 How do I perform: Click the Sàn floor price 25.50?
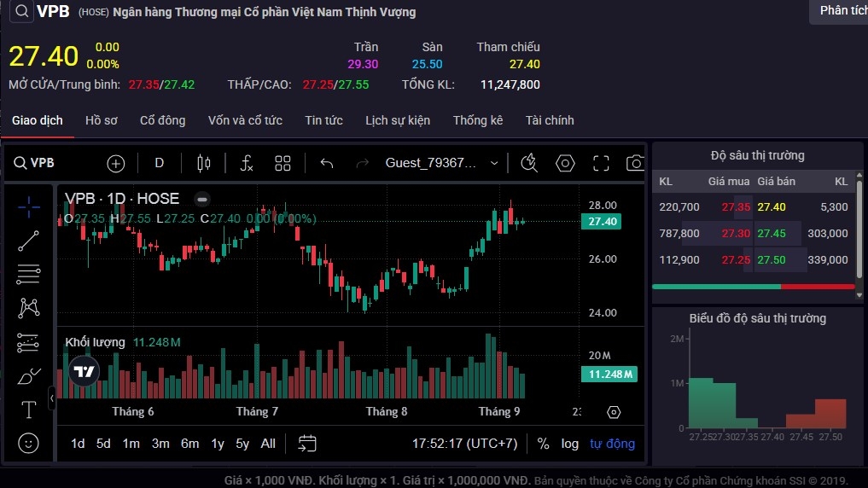427,64
